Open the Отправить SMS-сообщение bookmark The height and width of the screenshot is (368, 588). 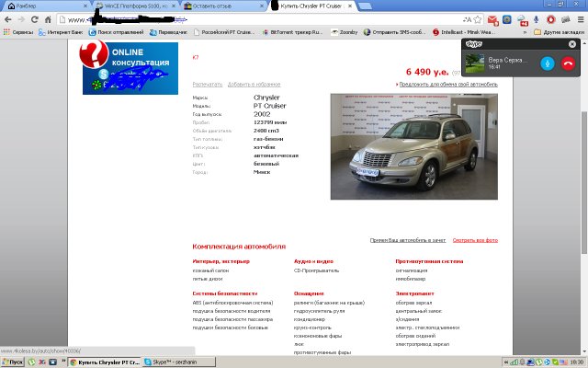(x=394, y=32)
